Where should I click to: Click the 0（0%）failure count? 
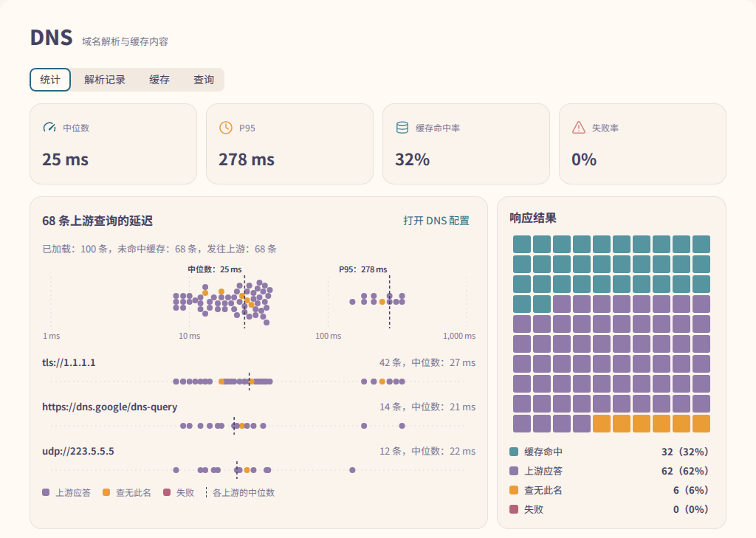point(691,509)
